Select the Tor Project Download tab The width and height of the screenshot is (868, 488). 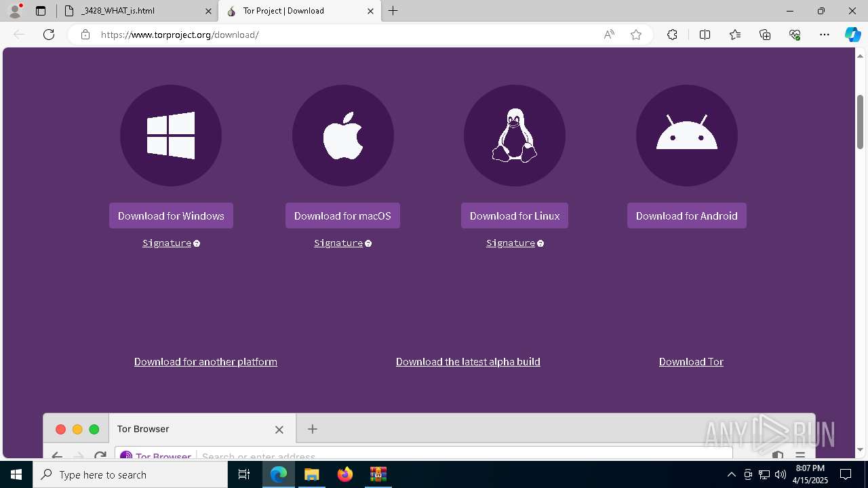(300, 11)
